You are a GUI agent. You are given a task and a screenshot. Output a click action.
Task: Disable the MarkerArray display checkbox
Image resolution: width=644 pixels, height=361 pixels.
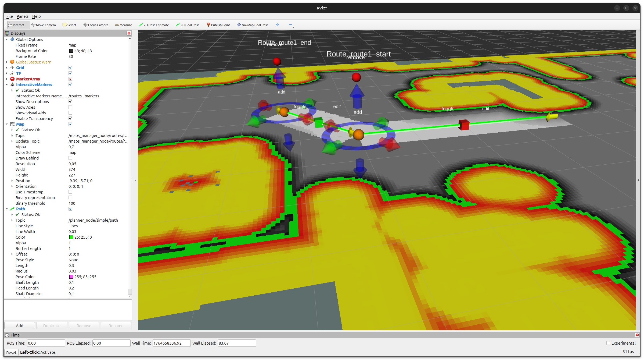tap(70, 79)
